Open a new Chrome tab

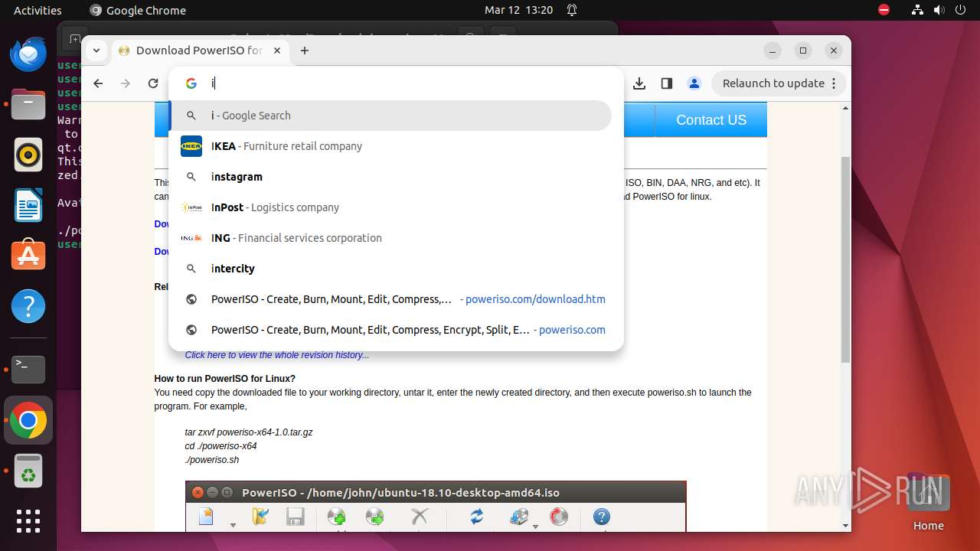tap(305, 51)
